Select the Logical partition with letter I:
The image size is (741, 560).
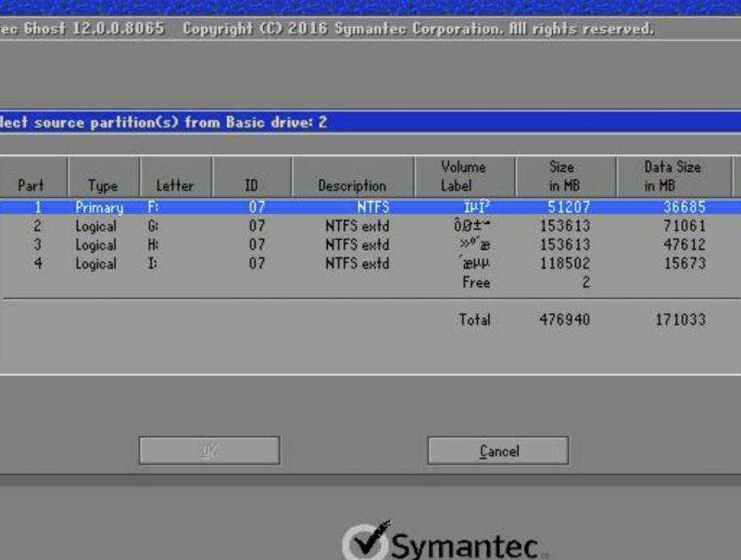tap(370, 264)
